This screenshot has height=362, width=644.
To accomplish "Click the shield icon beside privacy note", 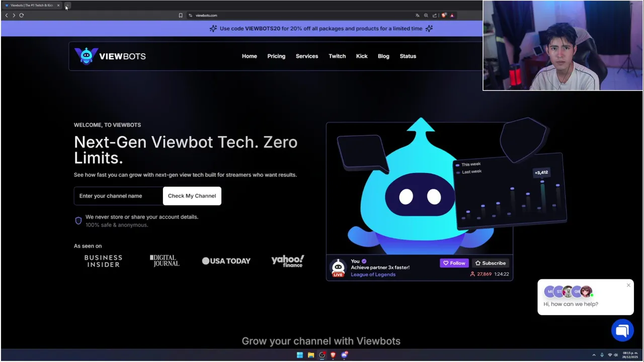I will pos(78,221).
